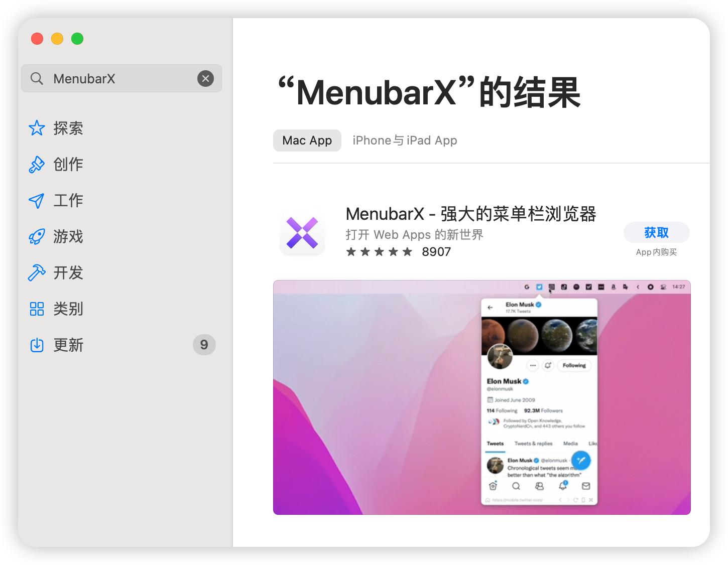
Task: Switch to the iPhone与iPad App tab
Action: click(405, 140)
